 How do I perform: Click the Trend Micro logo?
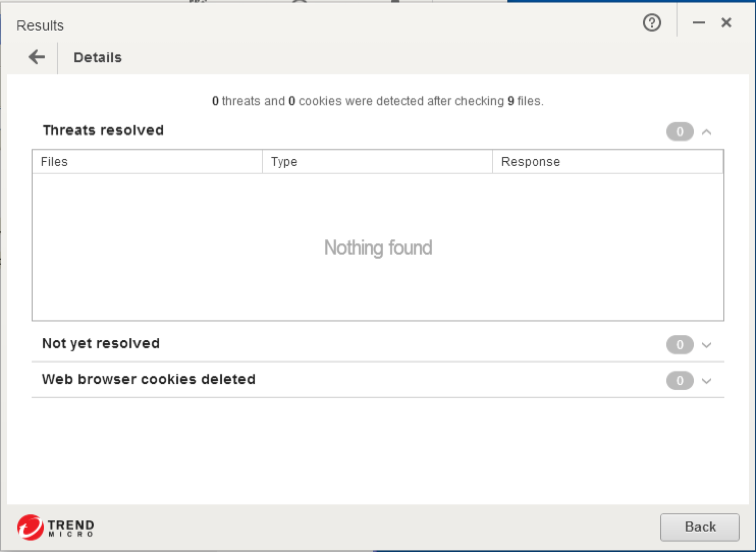point(56,527)
